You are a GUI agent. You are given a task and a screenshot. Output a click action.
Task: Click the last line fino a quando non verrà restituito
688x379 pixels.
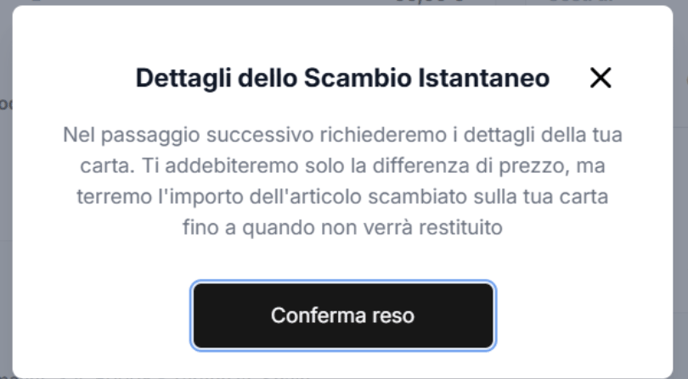tap(342, 228)
